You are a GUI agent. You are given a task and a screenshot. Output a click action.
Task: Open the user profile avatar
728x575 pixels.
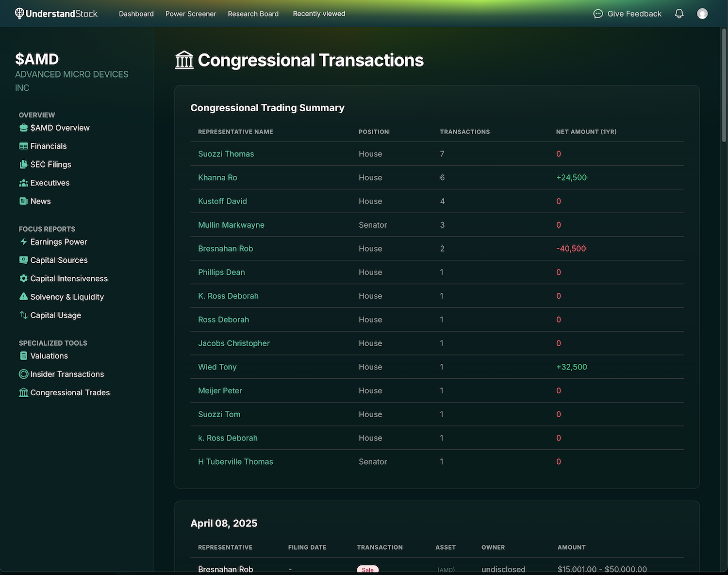pos(702,14)
